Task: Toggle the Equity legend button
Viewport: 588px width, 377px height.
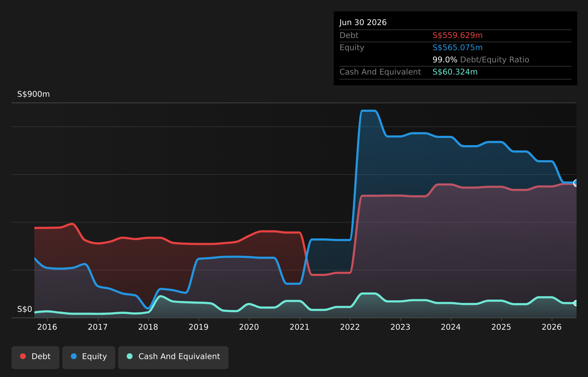Action: pos(89,357)
